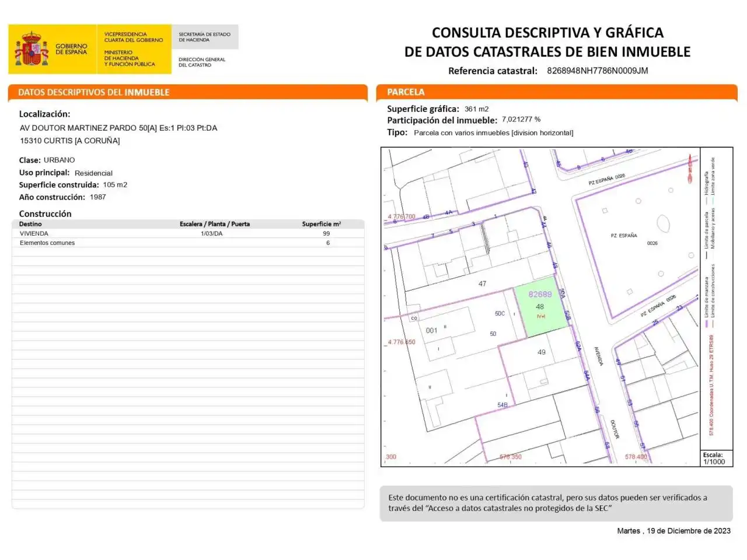Click parcel label '001' on the map
747x560 pixels.
click(431, 331)
